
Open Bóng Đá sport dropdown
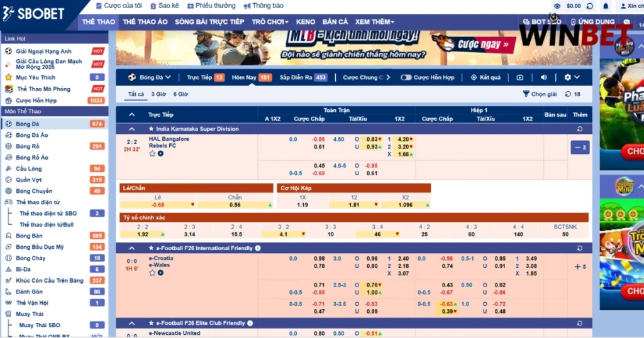point(150,77)
